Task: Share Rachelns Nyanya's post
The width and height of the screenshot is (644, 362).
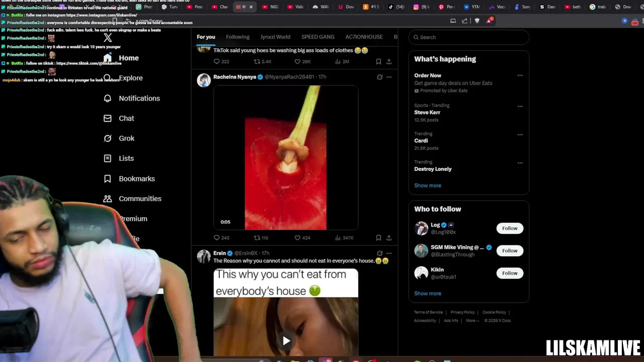Action: 389,238
